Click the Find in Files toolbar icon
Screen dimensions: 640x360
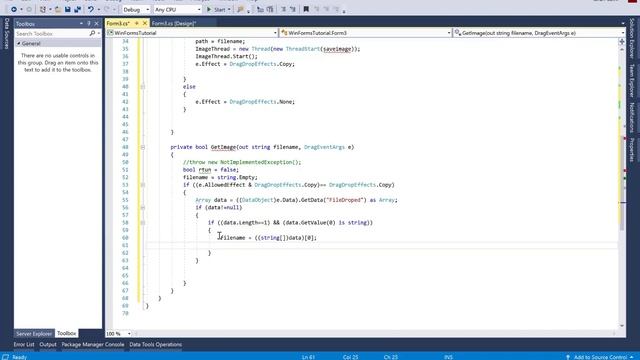click(241, 9)
